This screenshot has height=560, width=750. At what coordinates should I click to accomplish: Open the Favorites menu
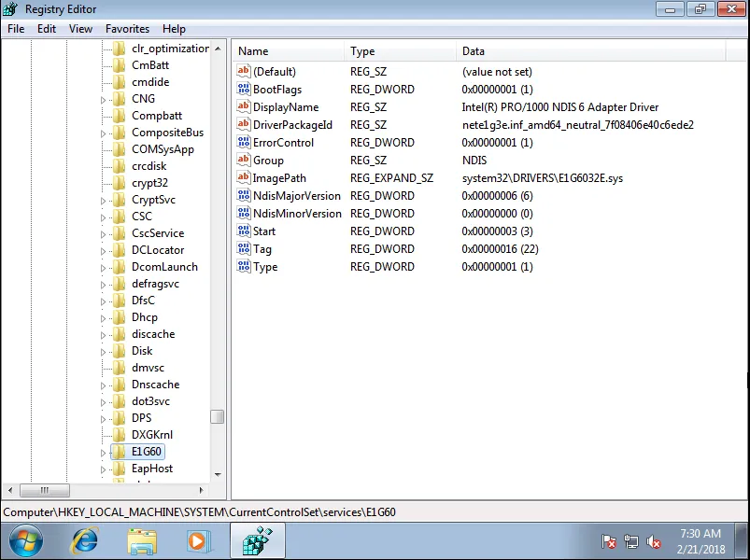(127, 29)
